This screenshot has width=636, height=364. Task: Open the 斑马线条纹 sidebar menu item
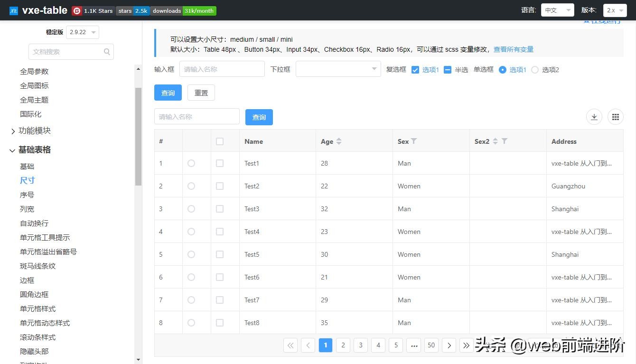point(37,266)
